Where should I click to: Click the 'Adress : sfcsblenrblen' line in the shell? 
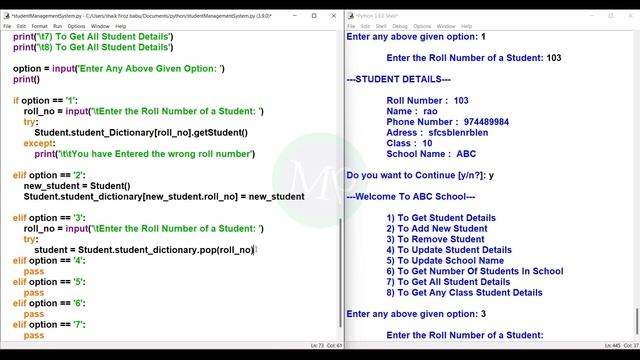pyautogui.click(x=437, y=133)
